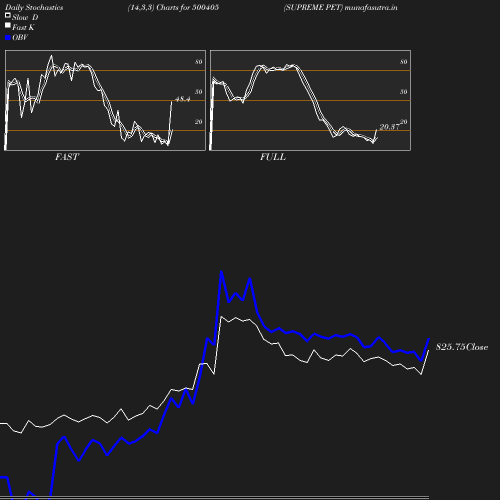Click the 80 axis label in FAST chart
The image size is (500, 500).
click(199, 62)
